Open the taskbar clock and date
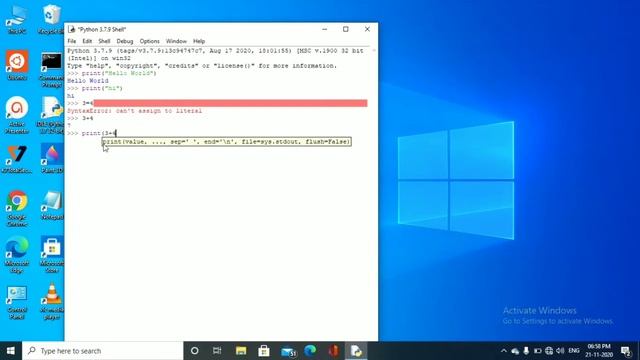640x360 pixels. point(599,351)
